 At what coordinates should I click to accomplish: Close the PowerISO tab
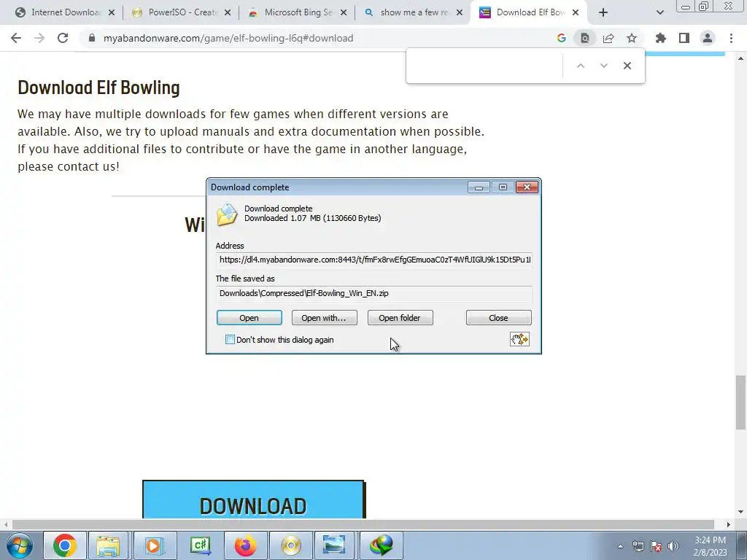tap(228, 12)
